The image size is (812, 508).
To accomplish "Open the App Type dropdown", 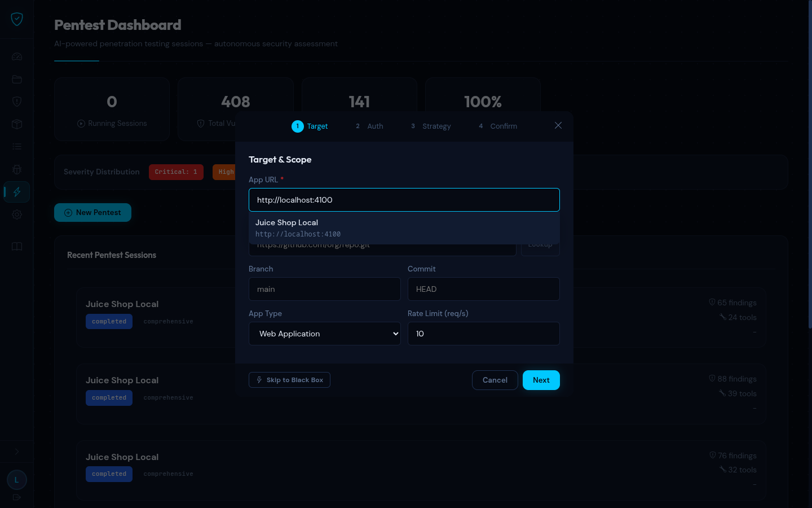I will click(325, 334).
